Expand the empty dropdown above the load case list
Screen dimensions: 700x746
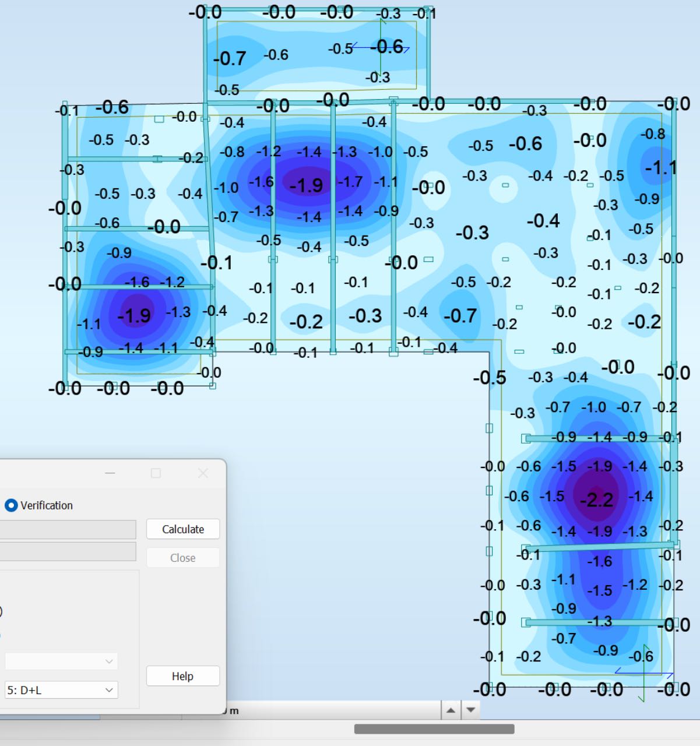coord(61,661)
